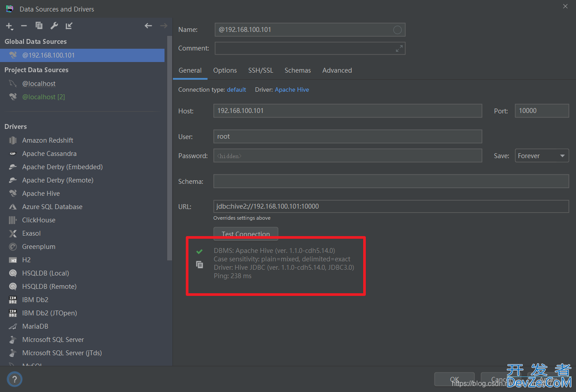Screen dimensions: 576x392
Task: Click the HSQLDB (Local) driver icon
Action: click(x=13, y=273)
